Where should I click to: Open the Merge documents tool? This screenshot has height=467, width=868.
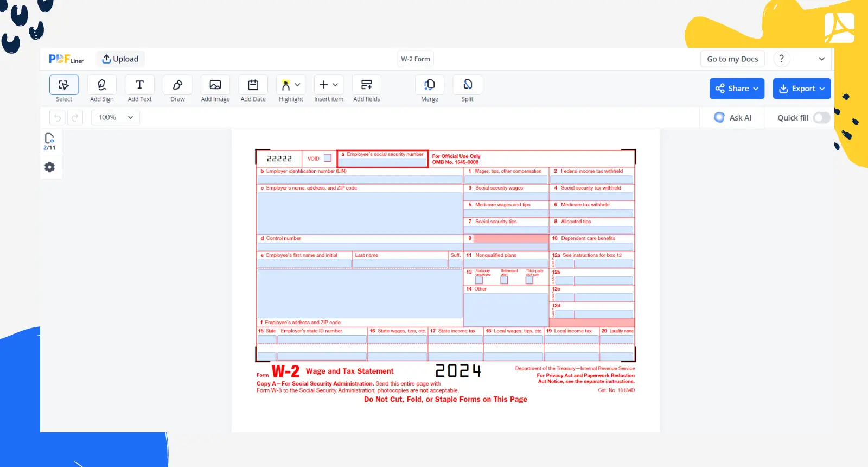[x=429, y=89]
